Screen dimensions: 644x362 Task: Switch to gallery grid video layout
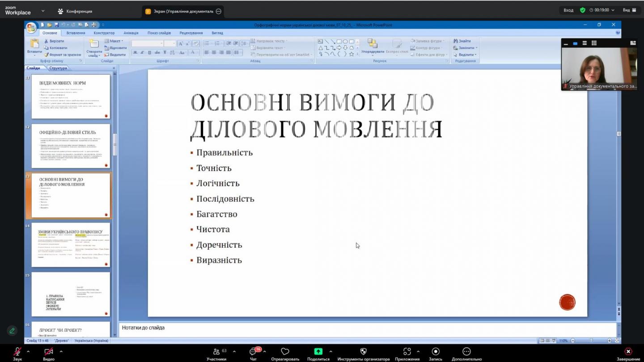tap(594, 43)
